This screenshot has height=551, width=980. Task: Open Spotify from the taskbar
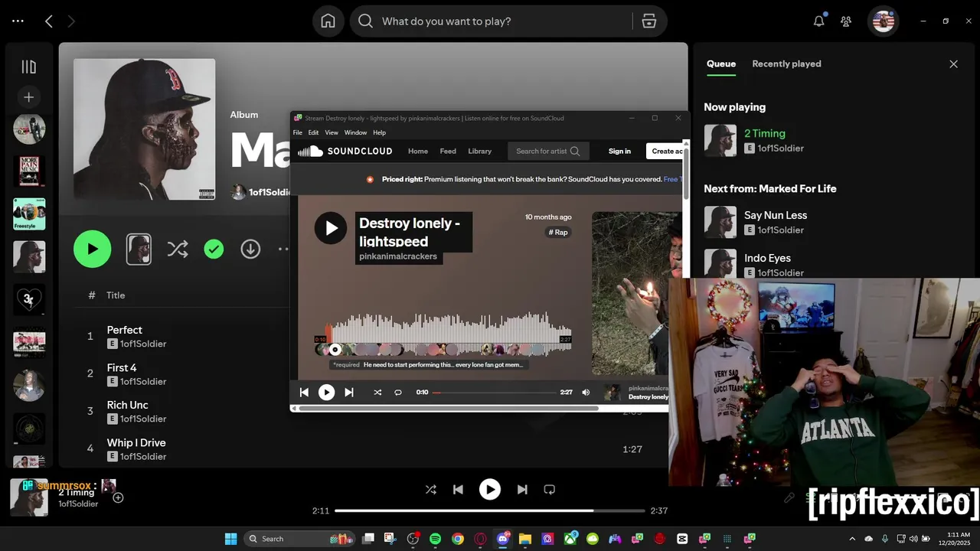435,539
